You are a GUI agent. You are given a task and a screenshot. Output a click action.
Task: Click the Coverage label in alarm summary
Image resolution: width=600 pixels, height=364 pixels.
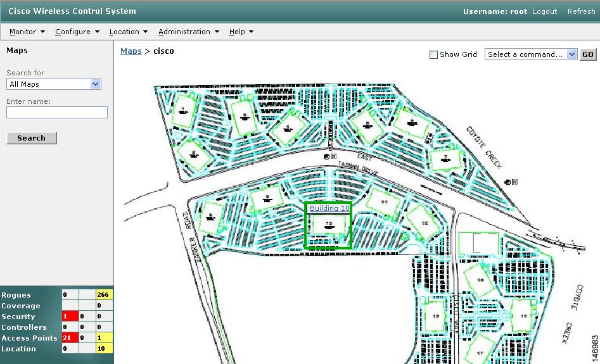pyautogui.click(x=21, y=306)
